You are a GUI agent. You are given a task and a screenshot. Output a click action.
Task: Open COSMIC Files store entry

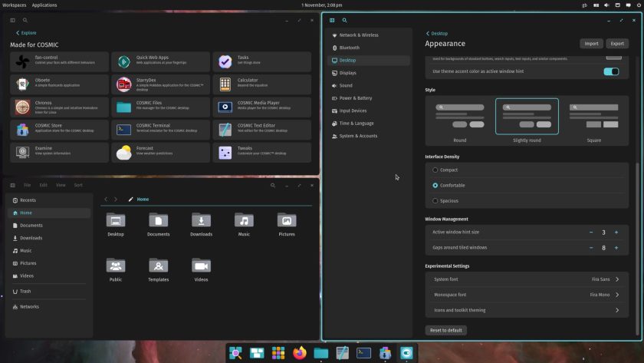coord(160,107)
